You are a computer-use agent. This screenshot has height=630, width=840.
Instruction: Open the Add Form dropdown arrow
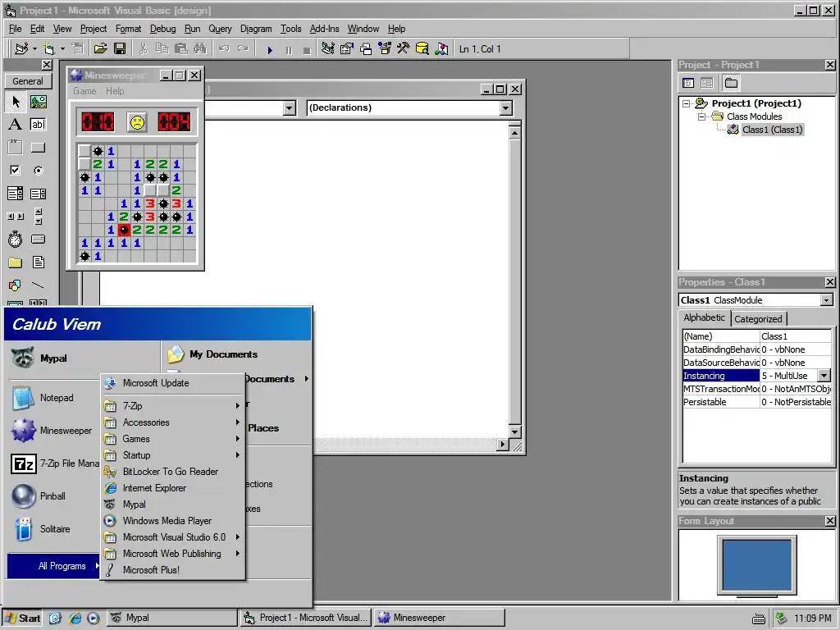62,49
